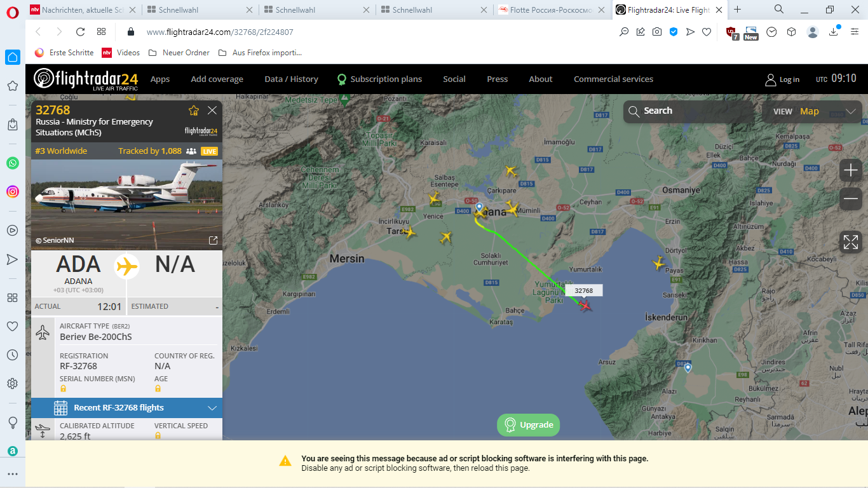
Task: Toggle fullscreen map view
Action: point(850,241)
